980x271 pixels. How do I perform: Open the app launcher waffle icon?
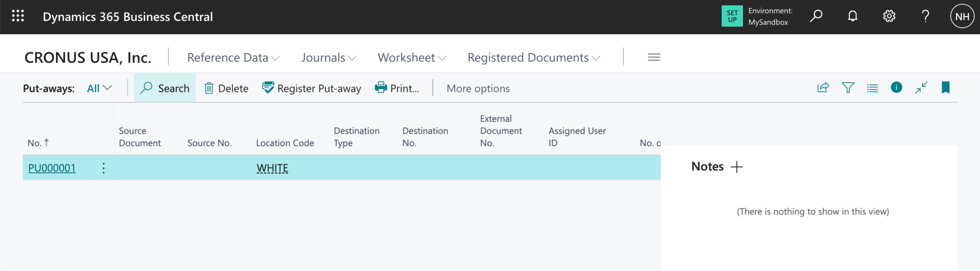coord(18,16)
